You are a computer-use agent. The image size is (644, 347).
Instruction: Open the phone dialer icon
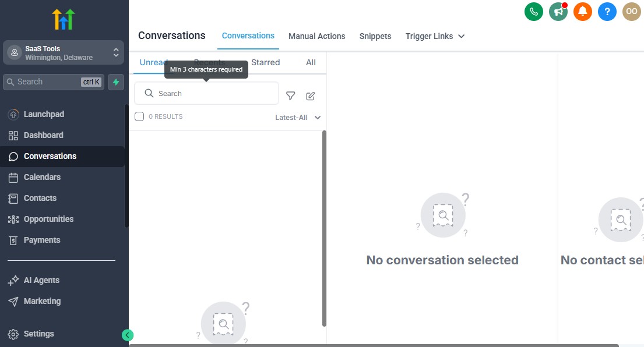pos(534,12)
